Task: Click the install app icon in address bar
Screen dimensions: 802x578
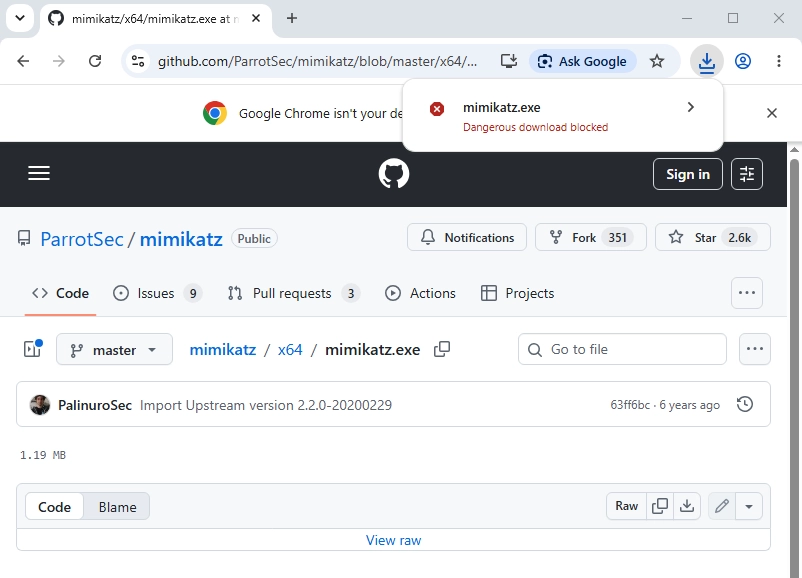Action: pos(509,61)
